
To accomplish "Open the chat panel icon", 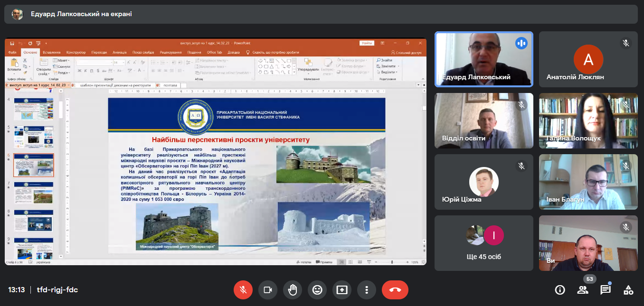I will (606, 290).
